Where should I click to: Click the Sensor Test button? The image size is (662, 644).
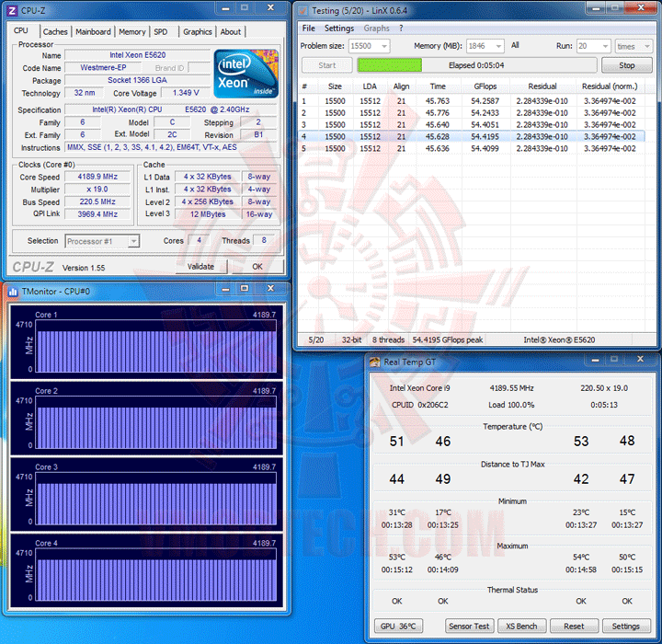469,627
